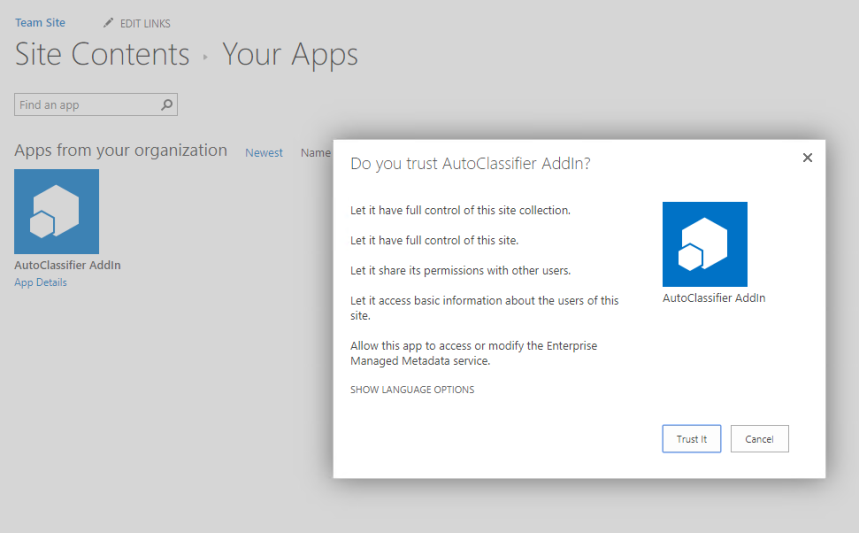Select the EDIT LINKS text
This screenshot has width=859, height=533.
tap(144, 23)
